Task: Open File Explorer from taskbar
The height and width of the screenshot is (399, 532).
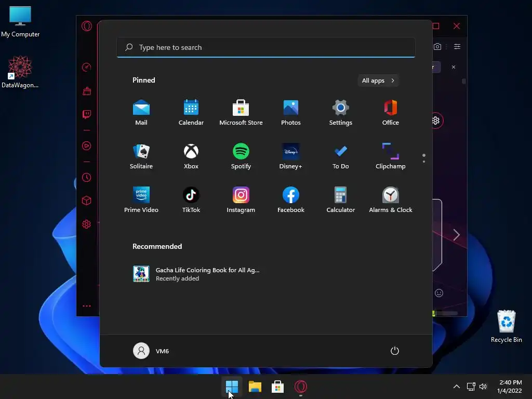Action: coord(255,387)
